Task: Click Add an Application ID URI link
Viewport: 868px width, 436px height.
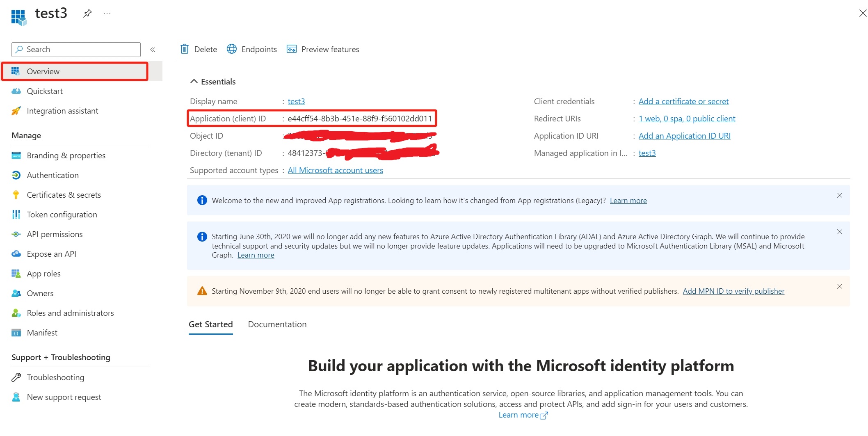Action: point(684,136)
